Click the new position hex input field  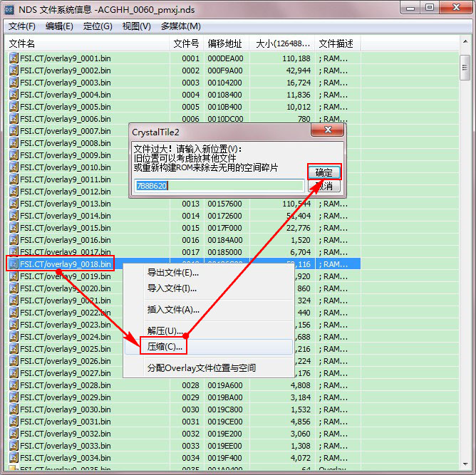click(219, 185)
